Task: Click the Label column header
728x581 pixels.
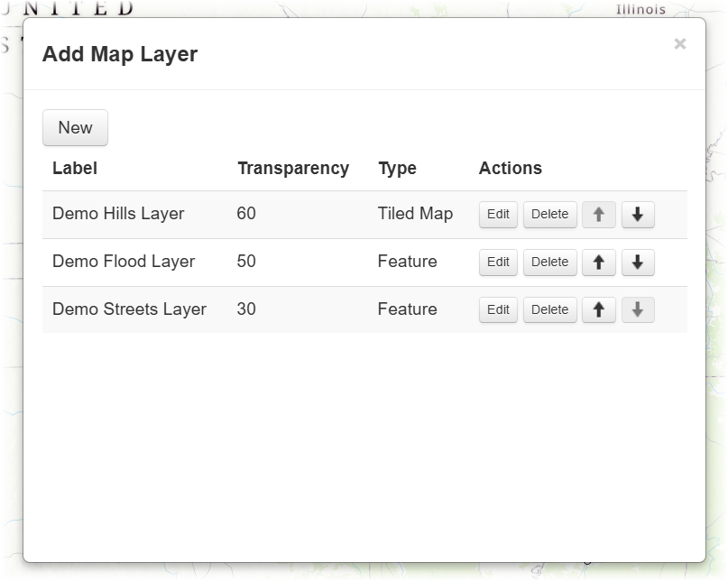Action: tap(74, 168)
